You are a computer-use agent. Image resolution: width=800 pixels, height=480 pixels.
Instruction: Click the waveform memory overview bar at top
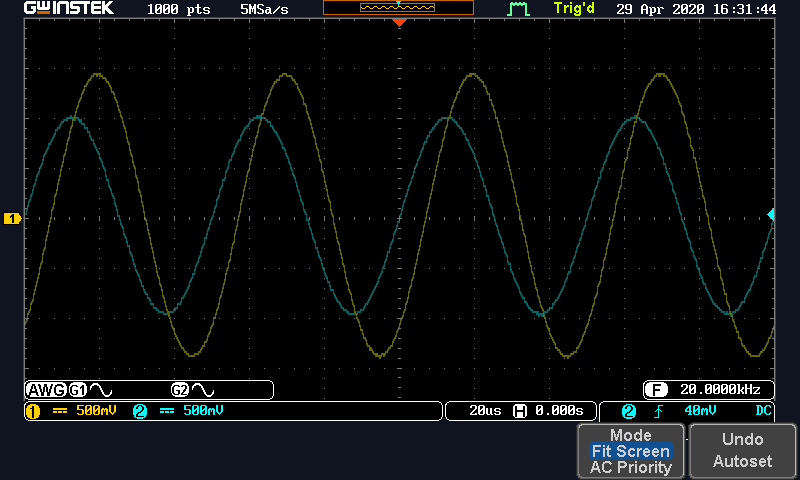398,8
